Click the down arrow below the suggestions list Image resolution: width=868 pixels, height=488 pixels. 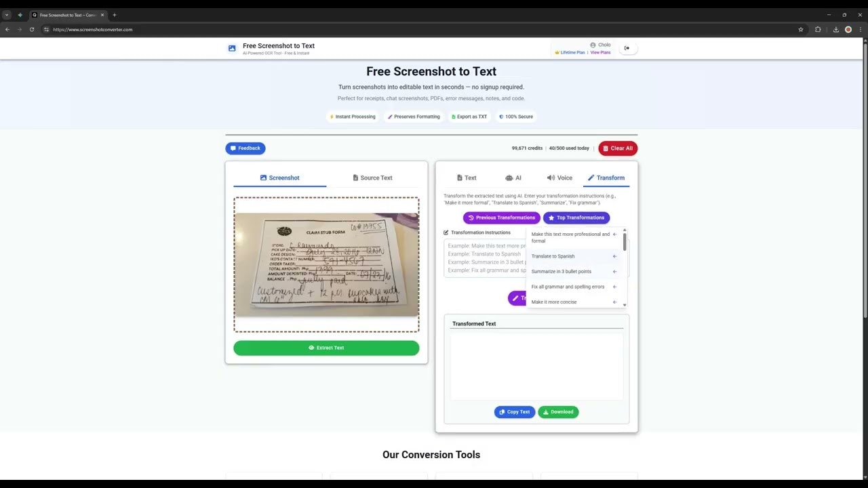[x=624, y=304]
